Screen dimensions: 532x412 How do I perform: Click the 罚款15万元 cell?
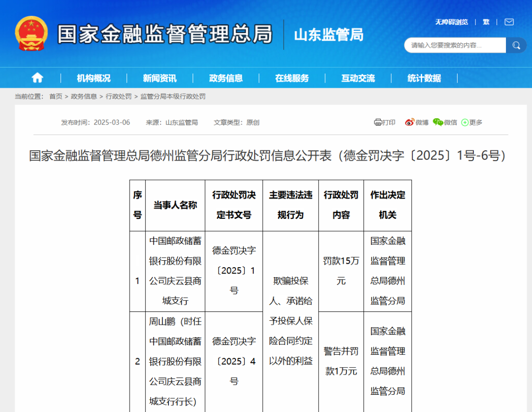(x=341, y=271)
